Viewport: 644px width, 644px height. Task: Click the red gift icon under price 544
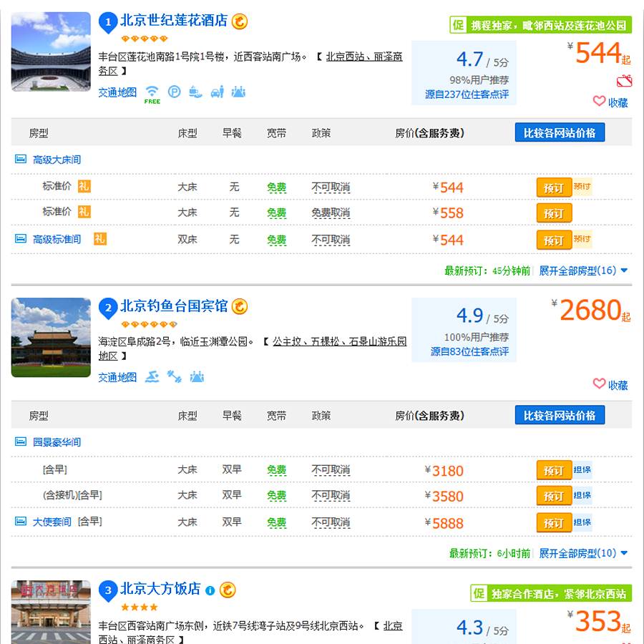tap(624, 80)
